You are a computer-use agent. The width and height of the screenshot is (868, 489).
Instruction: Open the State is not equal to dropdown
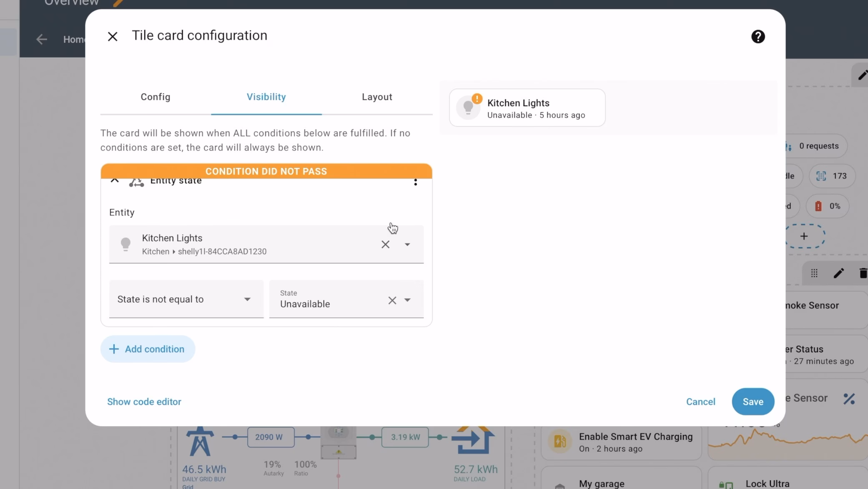coord(186,299)
